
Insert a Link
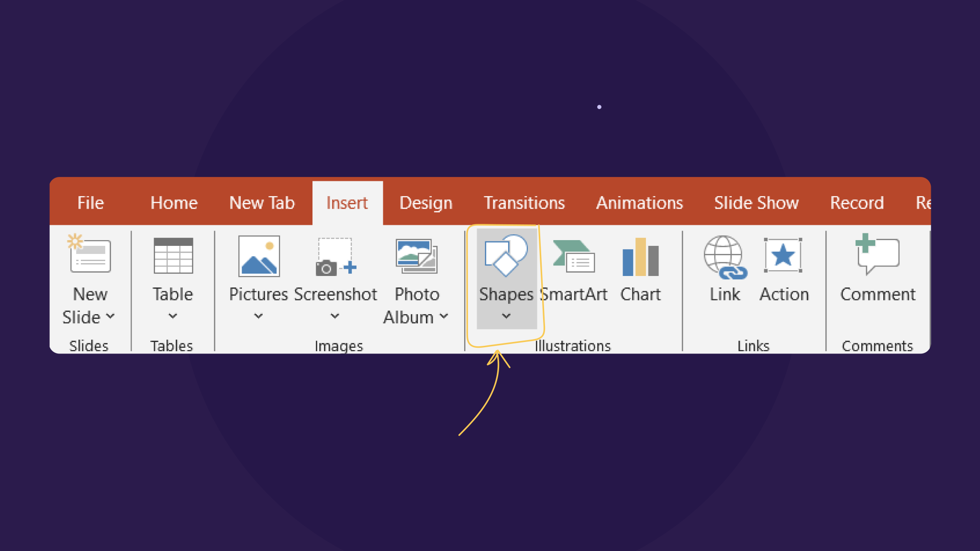coord(724,265)
